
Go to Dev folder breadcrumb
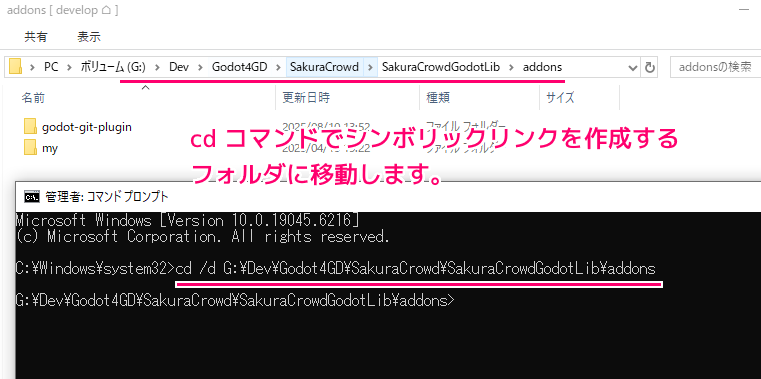coord(179,67)
